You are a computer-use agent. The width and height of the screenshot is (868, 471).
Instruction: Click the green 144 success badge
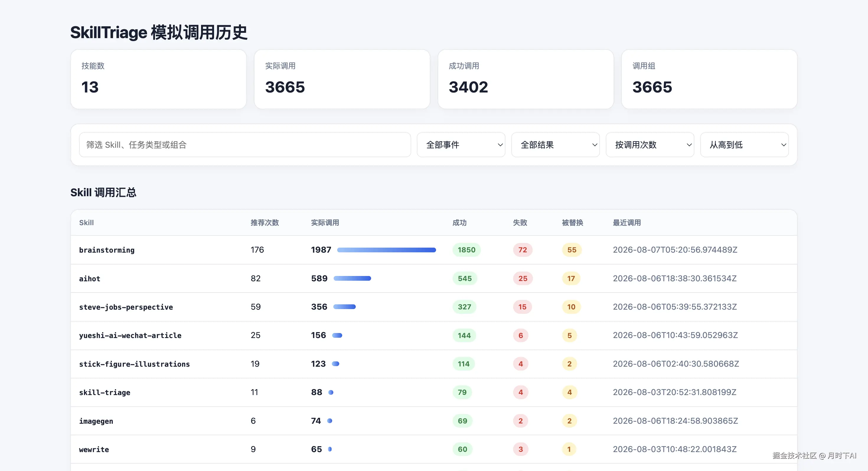point(464,335)
